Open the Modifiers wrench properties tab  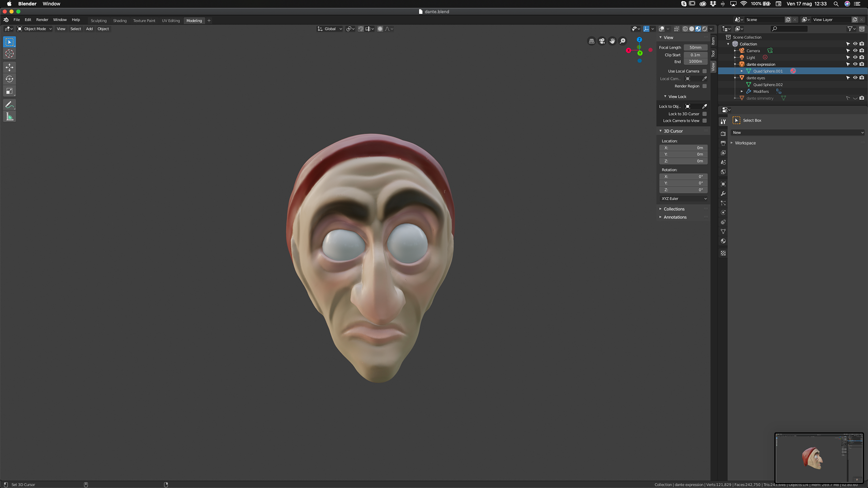(x=723, y=193)
